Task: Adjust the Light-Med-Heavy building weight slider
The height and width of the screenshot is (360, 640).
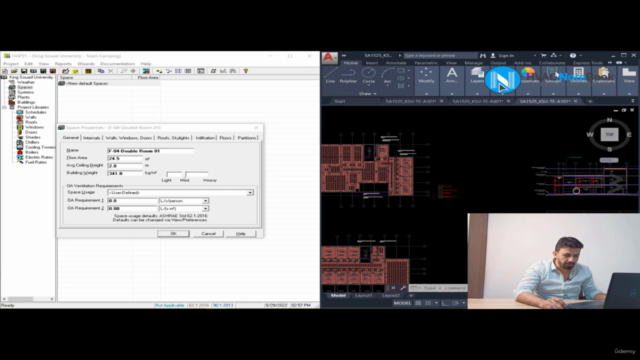Action: tap(188, 174)
